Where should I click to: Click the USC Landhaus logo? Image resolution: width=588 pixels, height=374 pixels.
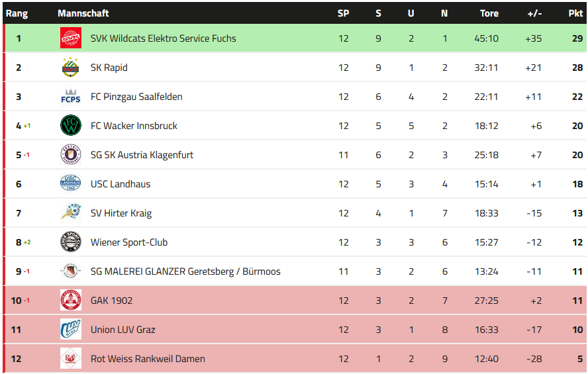pos(71,184)
